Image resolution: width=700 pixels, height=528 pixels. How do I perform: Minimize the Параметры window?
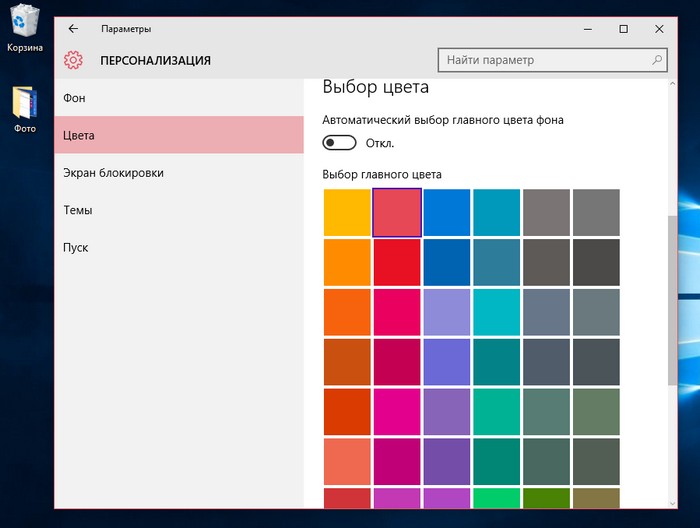[x=589, y=29]
